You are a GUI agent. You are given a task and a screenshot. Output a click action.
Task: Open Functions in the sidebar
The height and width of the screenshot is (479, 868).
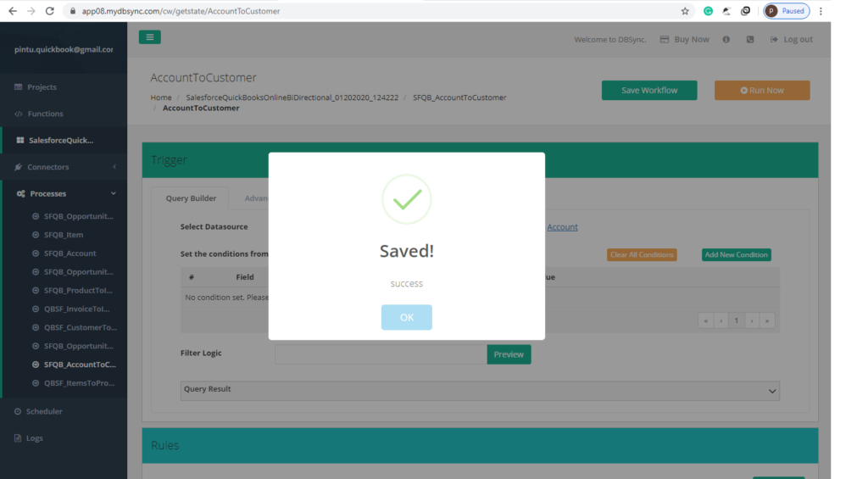click(46, 114)
